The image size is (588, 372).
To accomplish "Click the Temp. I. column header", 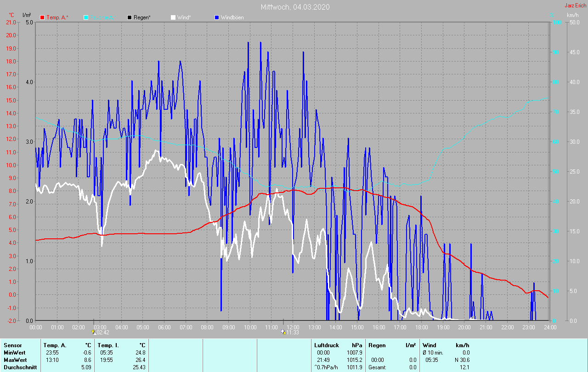I will [107, 345].
